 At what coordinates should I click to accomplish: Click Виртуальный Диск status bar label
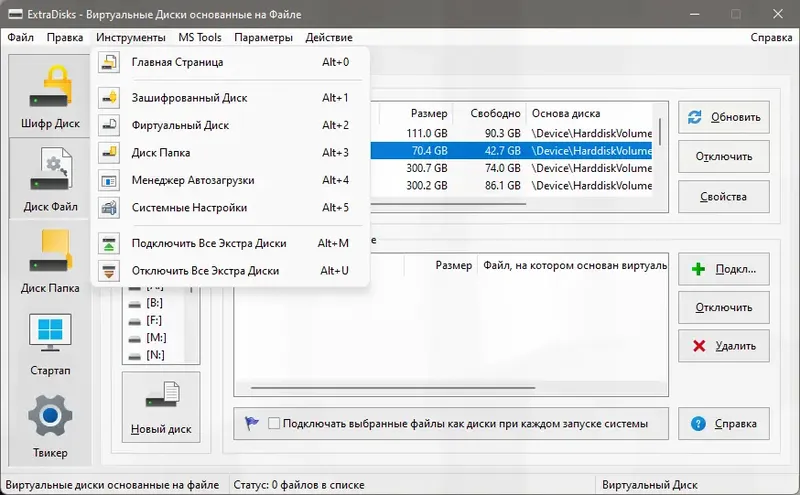point(649,485)
